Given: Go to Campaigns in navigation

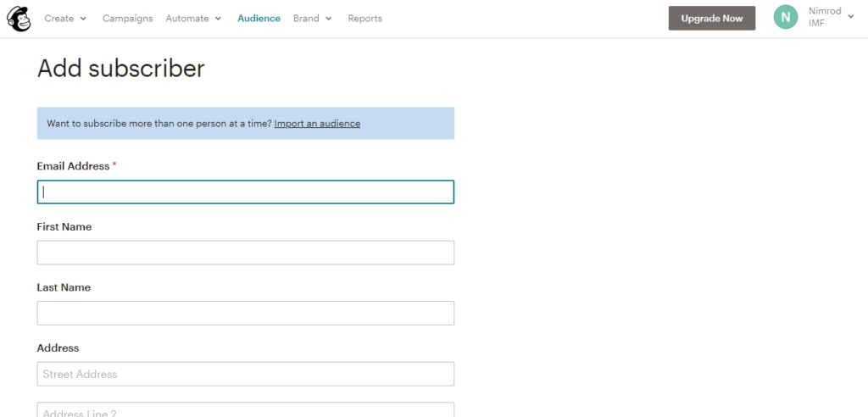Looking at the screenshot, I should 127,19.
